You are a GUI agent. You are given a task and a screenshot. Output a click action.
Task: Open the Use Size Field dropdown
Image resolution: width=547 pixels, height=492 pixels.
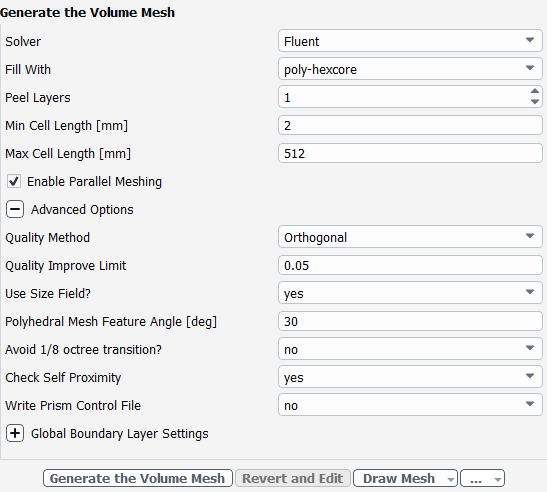(410, 293)
